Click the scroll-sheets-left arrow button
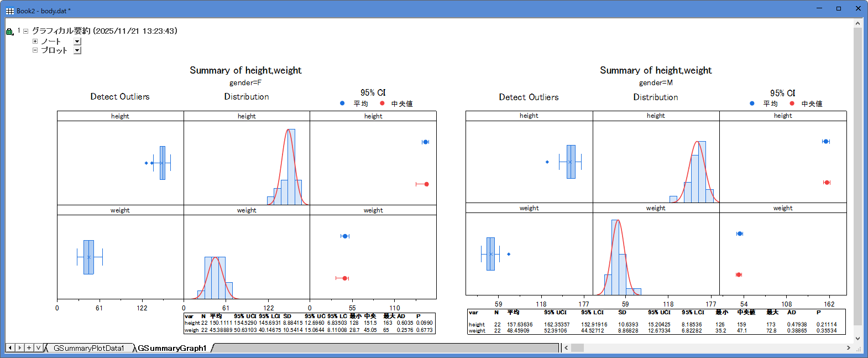Viewport: 868px width, 358px height. coord(10,347)
